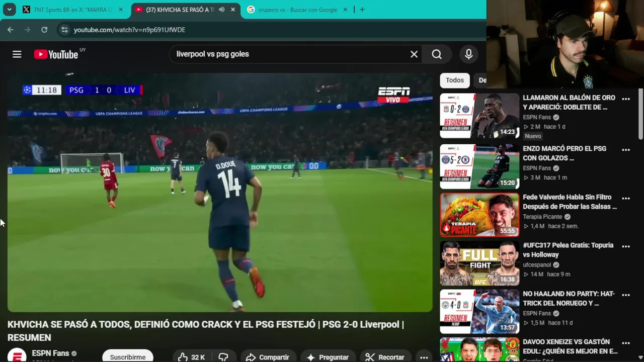Open NO HAALAND NO PARTY thumbnail
The image size is (644, 362).
(479, 312)
